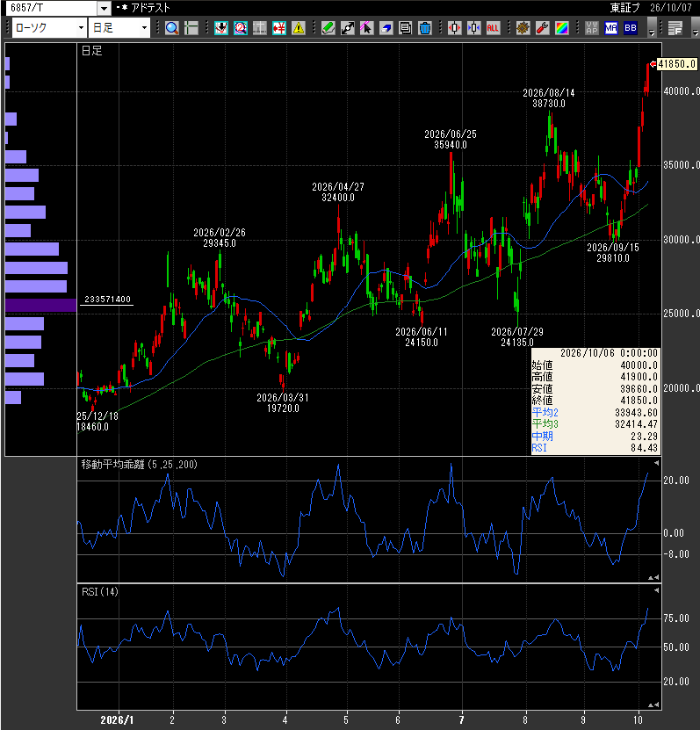The height and width of the screenshot is (730, 700).
Task: Toggle the crosshair cursor icon
Action: click(x=191, y=28)
